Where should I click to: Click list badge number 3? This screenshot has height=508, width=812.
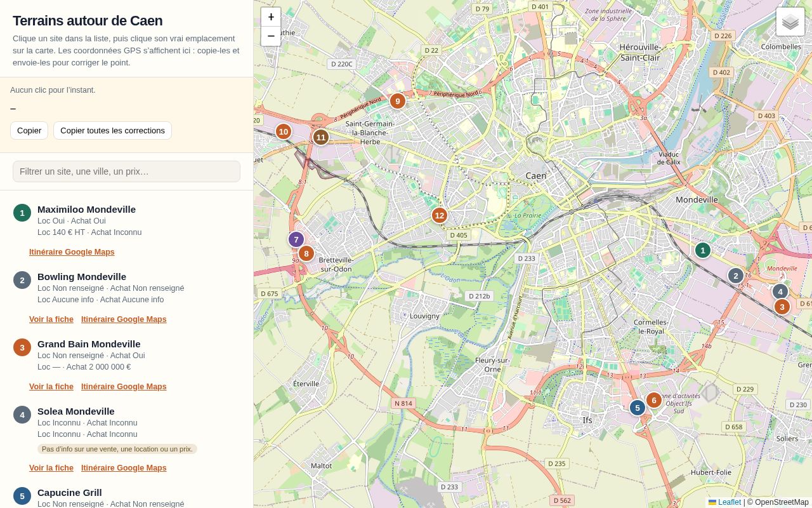22,347
